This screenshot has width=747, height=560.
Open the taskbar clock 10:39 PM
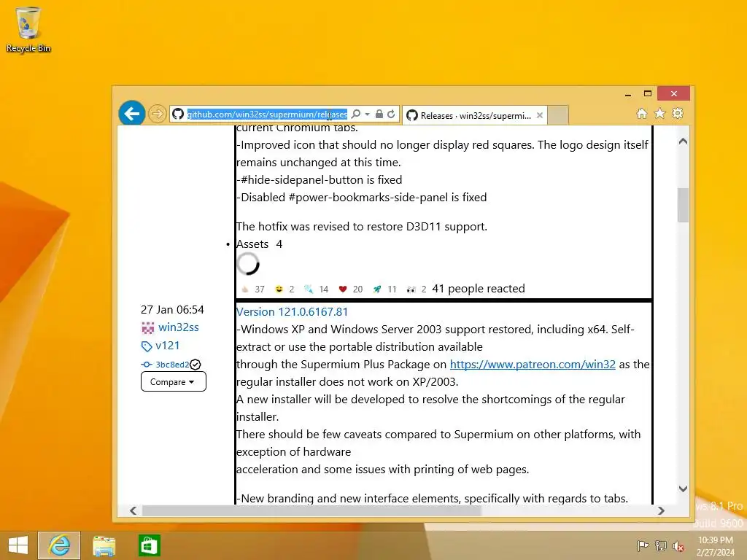tap(716, 545)
